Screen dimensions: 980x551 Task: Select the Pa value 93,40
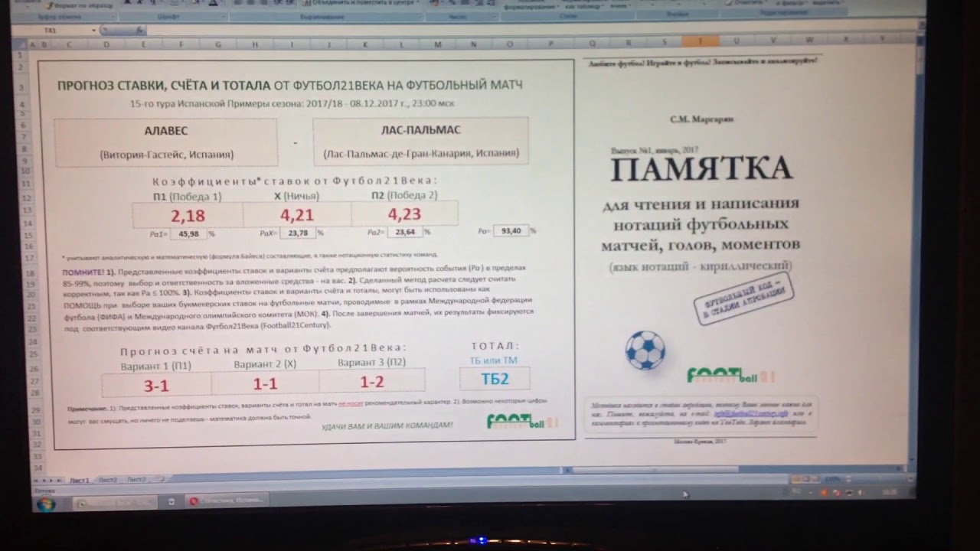511,230
